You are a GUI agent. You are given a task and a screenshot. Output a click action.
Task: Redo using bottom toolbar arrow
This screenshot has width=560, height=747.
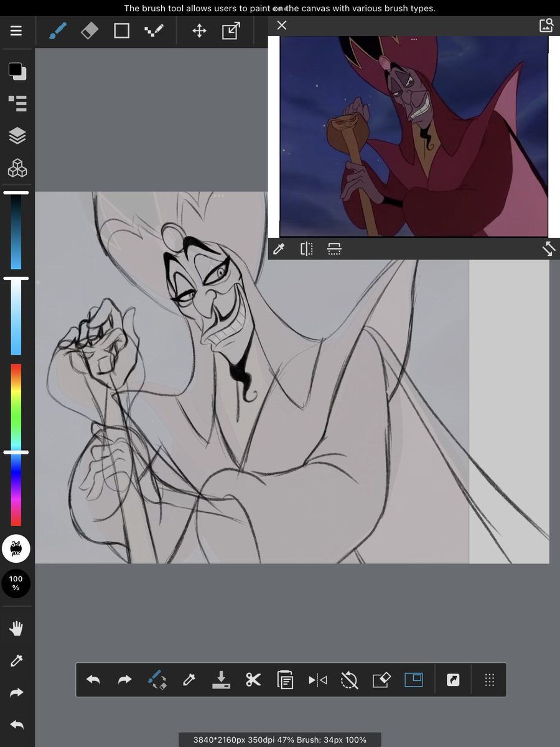click(125, 680)
